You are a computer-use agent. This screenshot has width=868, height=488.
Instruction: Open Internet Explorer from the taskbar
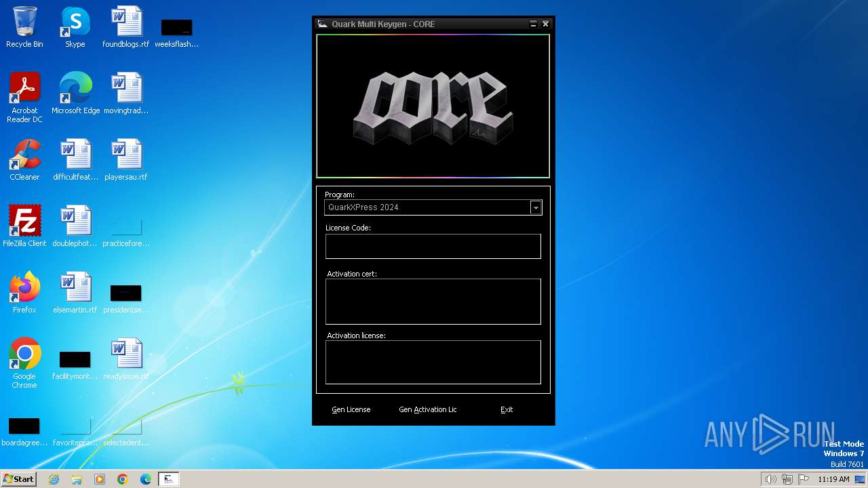[54, 479]
